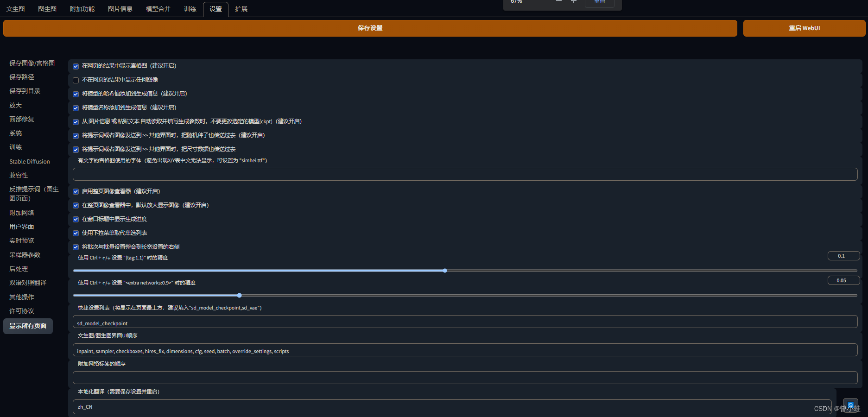Enable 不在网页的结果中显示任何图像 checkbox
Image resolution: width=868 pixels, height=417 pixels.
[76, 80]
